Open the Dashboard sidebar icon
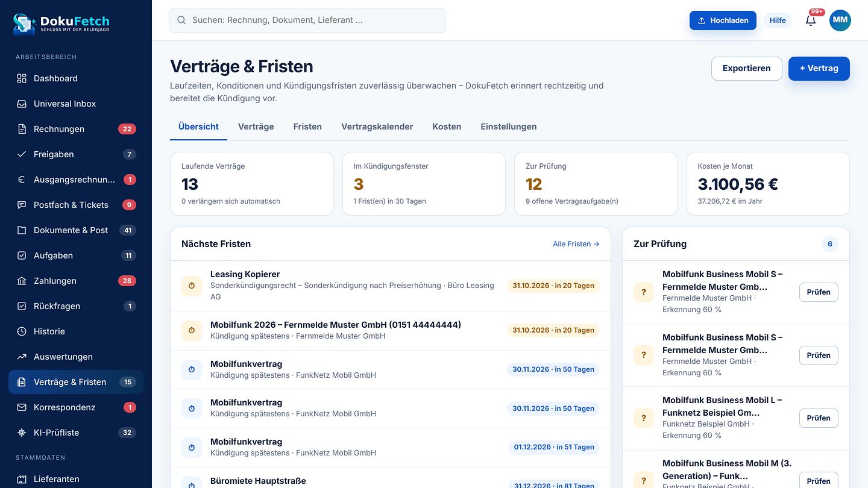The width and height of the screenshot is (868, 488). click(x=22, y=78)
